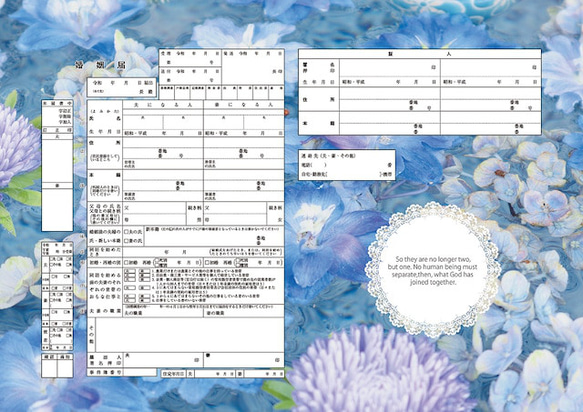This screenshot has width=583, height=412.
Task: Click the 令和 submission date box with 長殿
Action: click(x=122, y=87)
